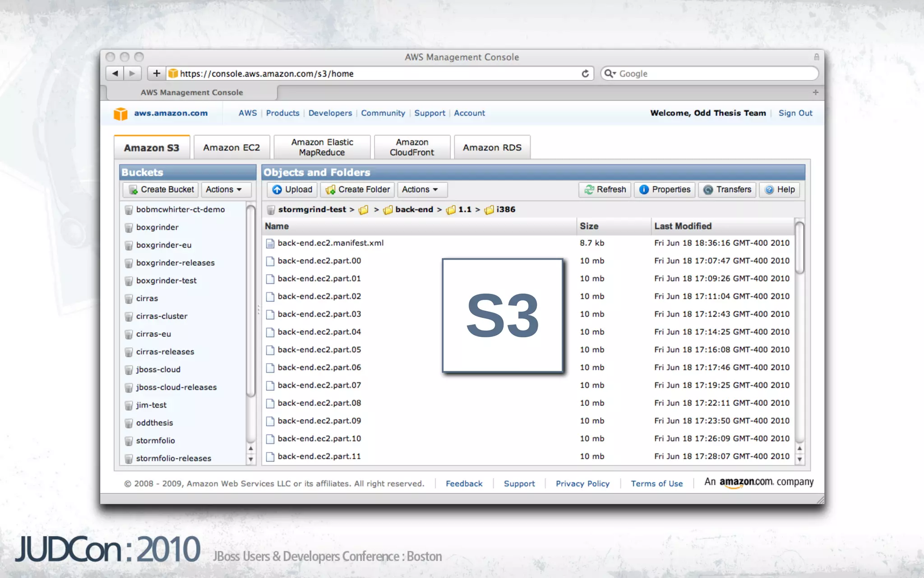This screenshot has height=578, width=924.
Task: Open the Privacy Policy link
Action: click(582, 484)
